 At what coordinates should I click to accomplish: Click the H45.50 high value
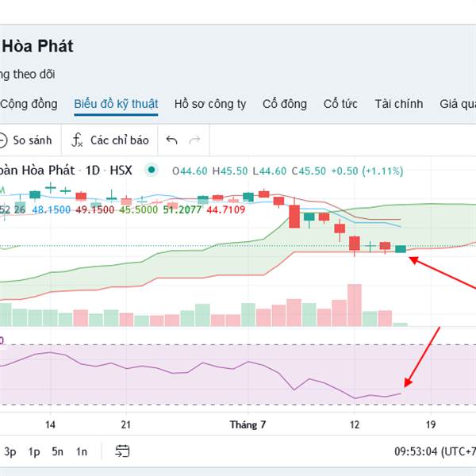coord(230,171)
